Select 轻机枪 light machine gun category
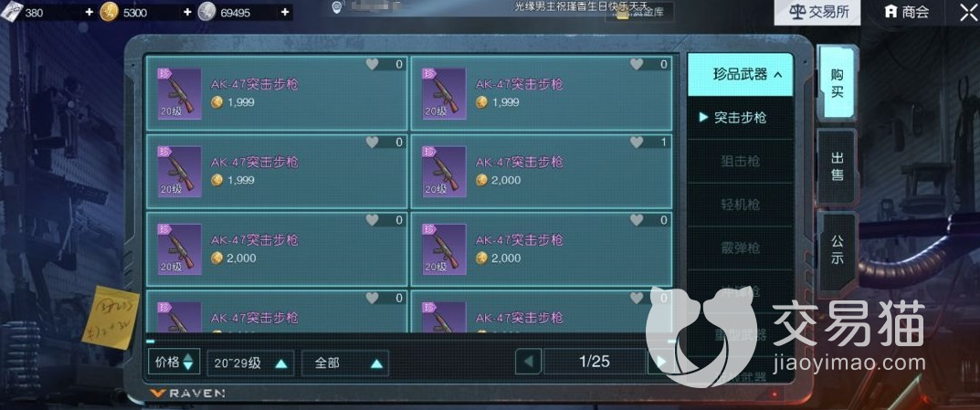 (x=740, y=205)
